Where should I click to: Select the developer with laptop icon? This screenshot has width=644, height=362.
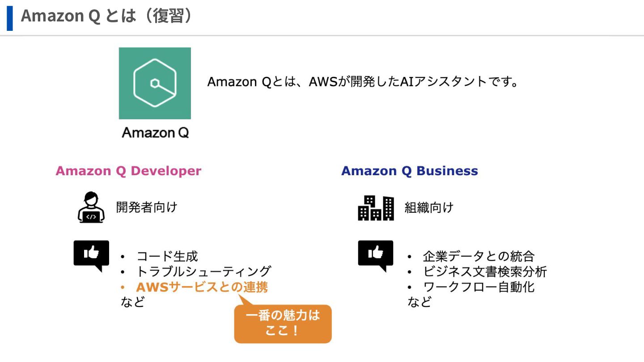click(91, 207)
